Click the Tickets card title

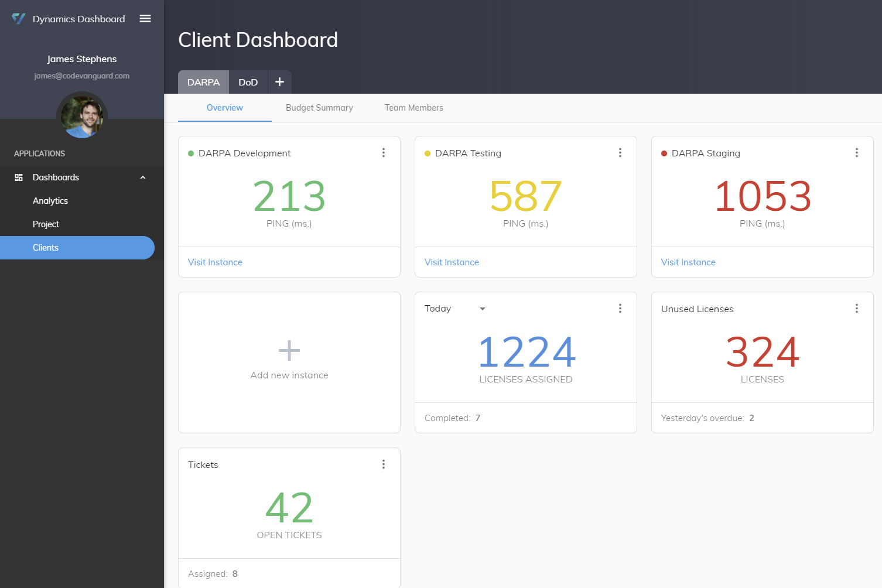click(203, 465)
